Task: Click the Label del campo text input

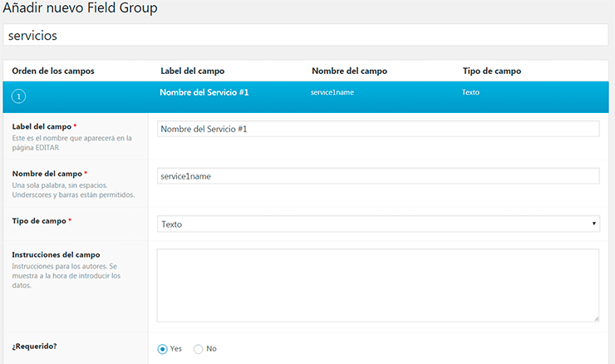Action: 378,129
